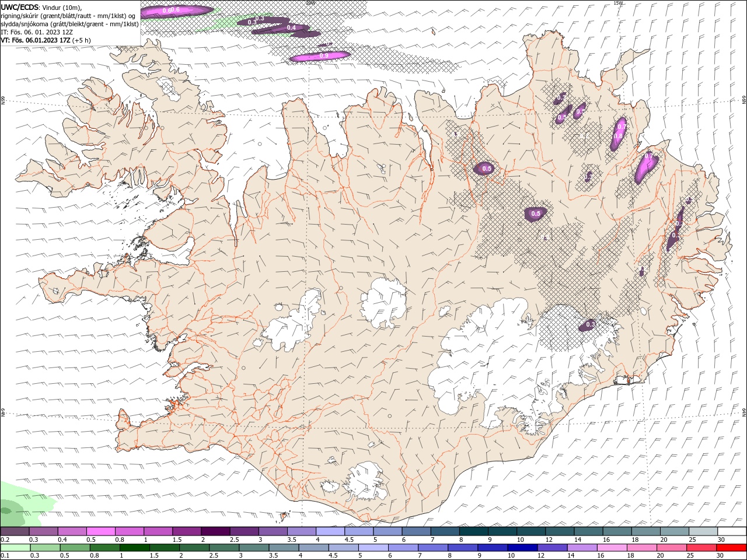This screenshot has width=747, height=560.
Task: Pick the white 30 swatch, top legend row
Action: tap(731, 531)
